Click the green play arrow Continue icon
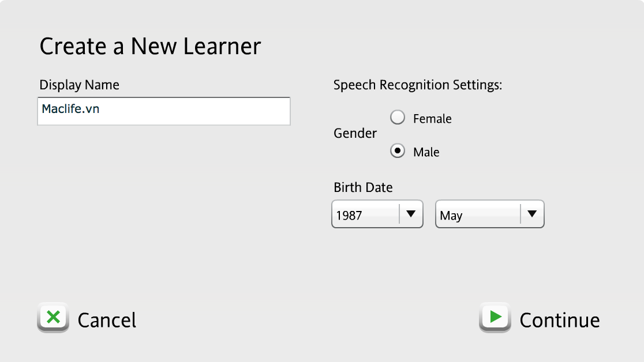Viewport: 644px width, 362px height. (x=495, y=317)
